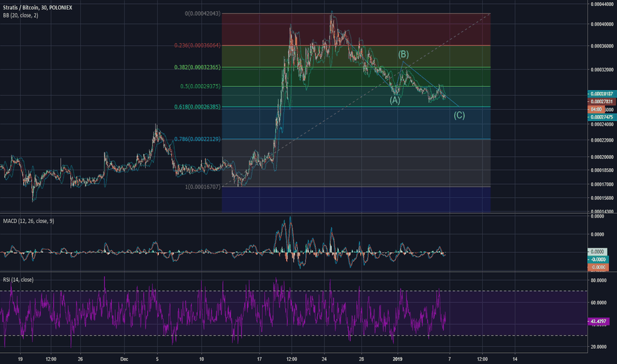Click the 0.00020000 price axis label

[602, 157]
